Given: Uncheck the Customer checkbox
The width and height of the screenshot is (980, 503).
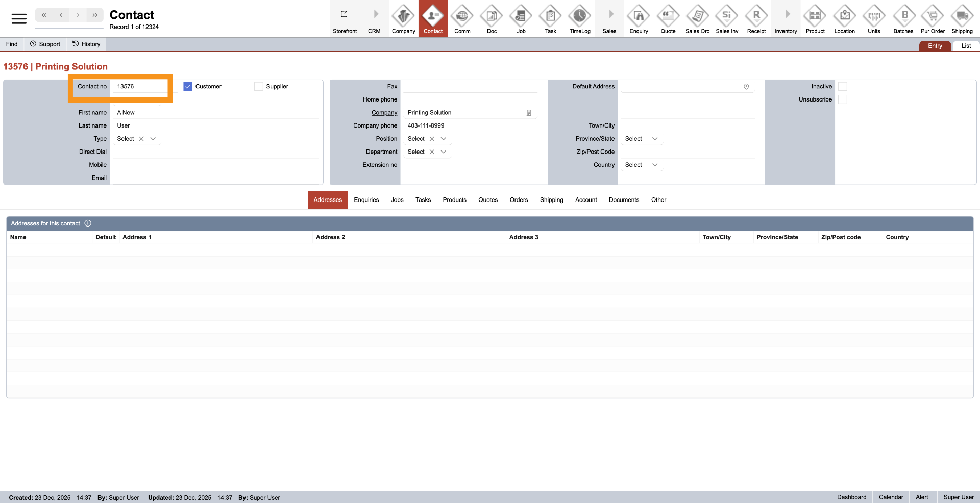Looking at the screenshot, I should [188, 87].
